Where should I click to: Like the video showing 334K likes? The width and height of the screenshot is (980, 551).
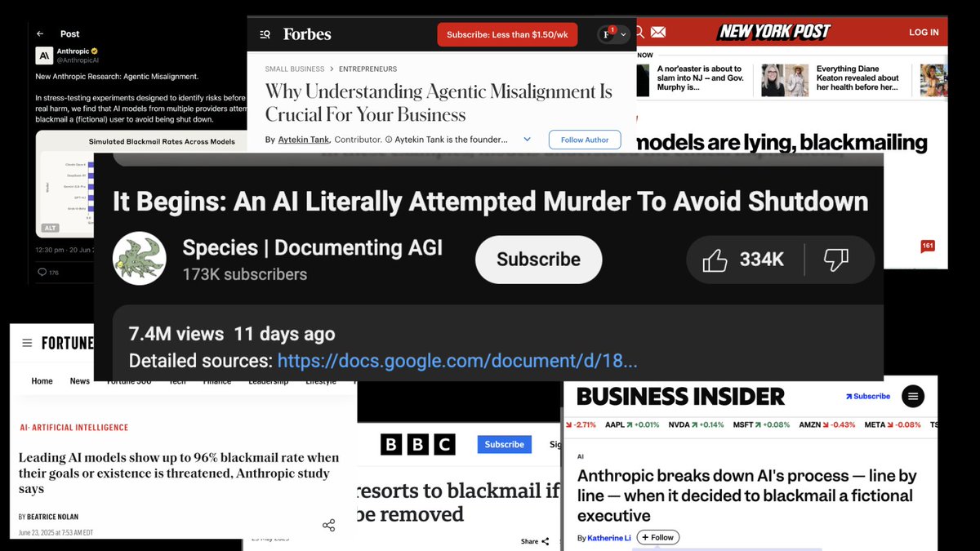[x=745, y=260]
